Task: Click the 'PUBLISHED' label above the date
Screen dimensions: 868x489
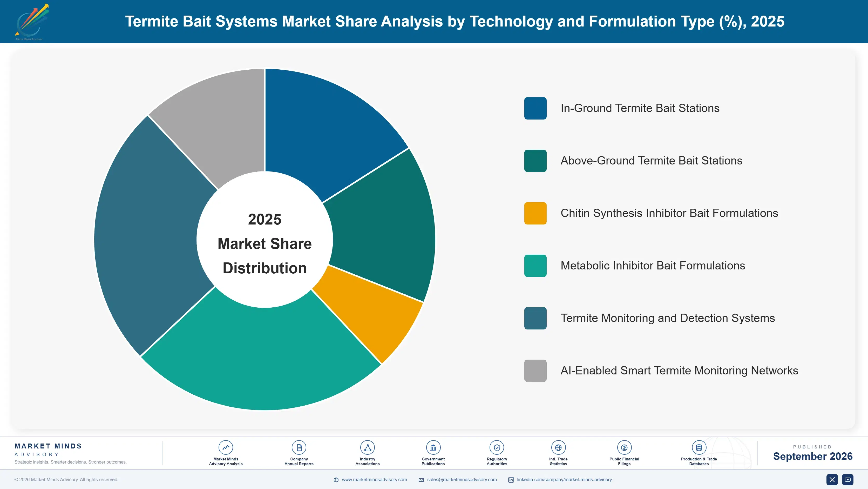Action: click(x=812, y=447)
